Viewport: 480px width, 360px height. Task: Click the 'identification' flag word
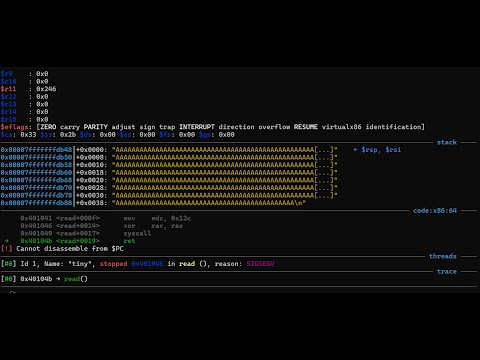coord(394,127)
